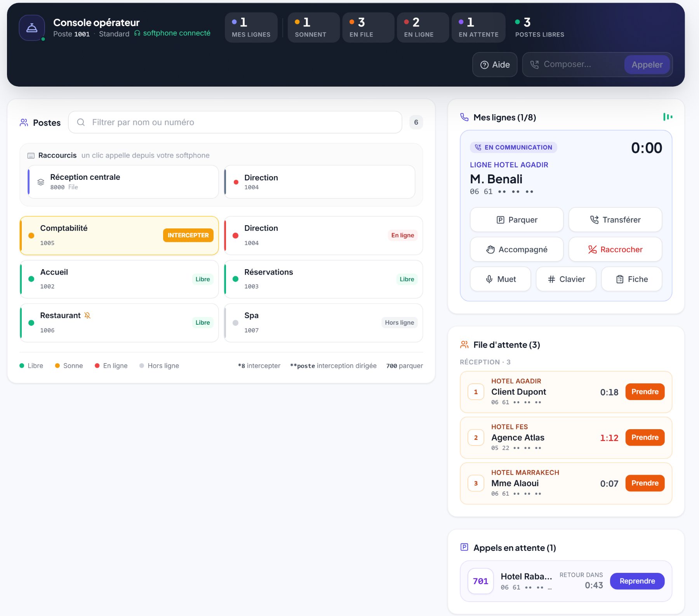699x616 pixels.
Task: Click the Appels en attente parking icon
Action: coord(464,547)
